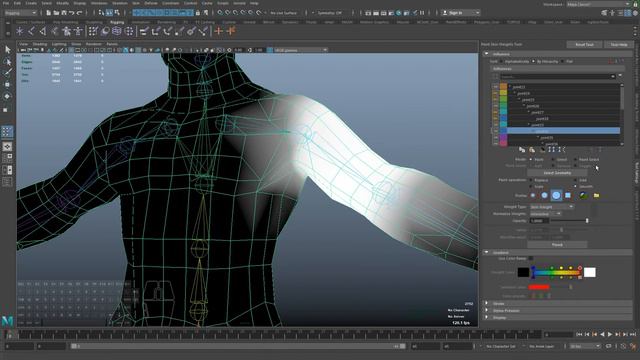Set Mode to Paint radio button
Image resolution: width=640 pixels, height=360 pixels.
coord(531,160)
